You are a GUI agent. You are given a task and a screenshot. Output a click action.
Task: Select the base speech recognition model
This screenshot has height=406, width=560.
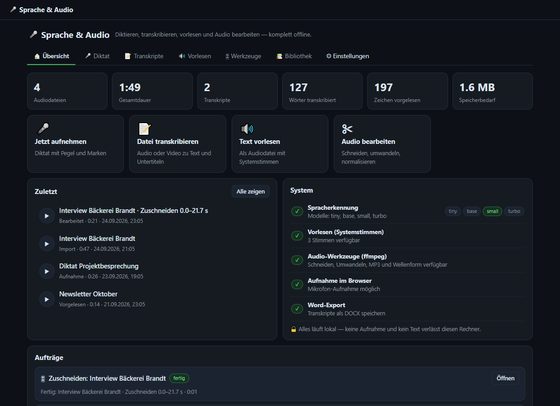472,211
